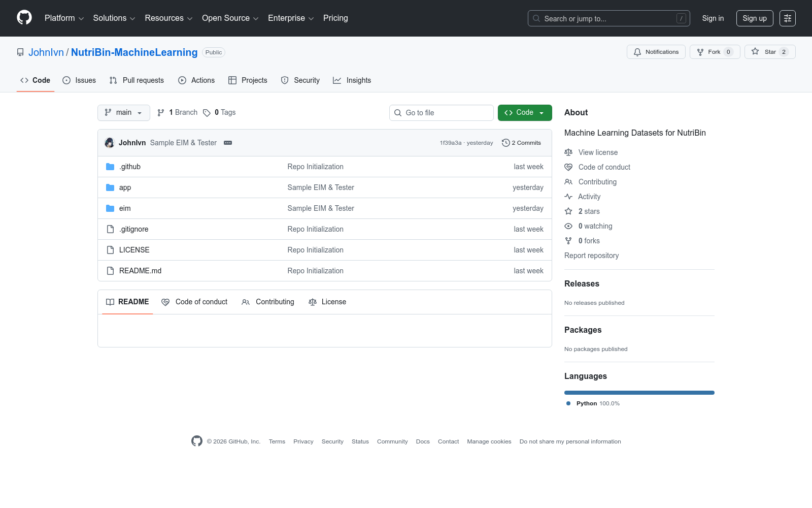Click the pulse icon beside Activity
Viewport: 812px width, 508px height.
pyautogui.click(x=568, y=197)
